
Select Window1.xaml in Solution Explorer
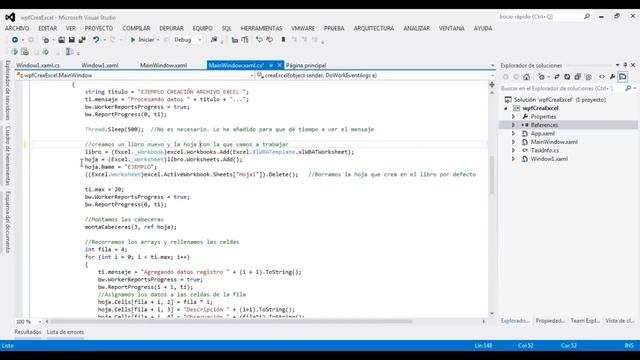pyautogui.click(x=549, y=159)
